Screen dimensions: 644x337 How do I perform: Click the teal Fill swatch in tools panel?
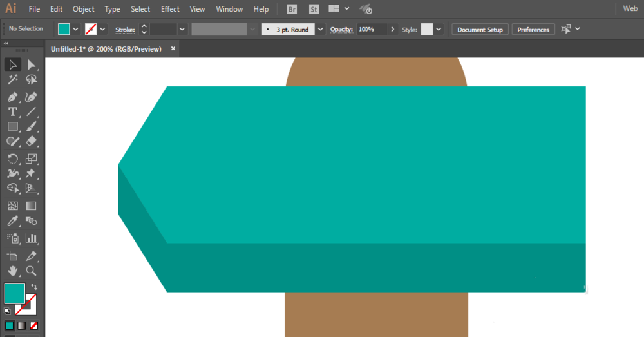(14, 293)
